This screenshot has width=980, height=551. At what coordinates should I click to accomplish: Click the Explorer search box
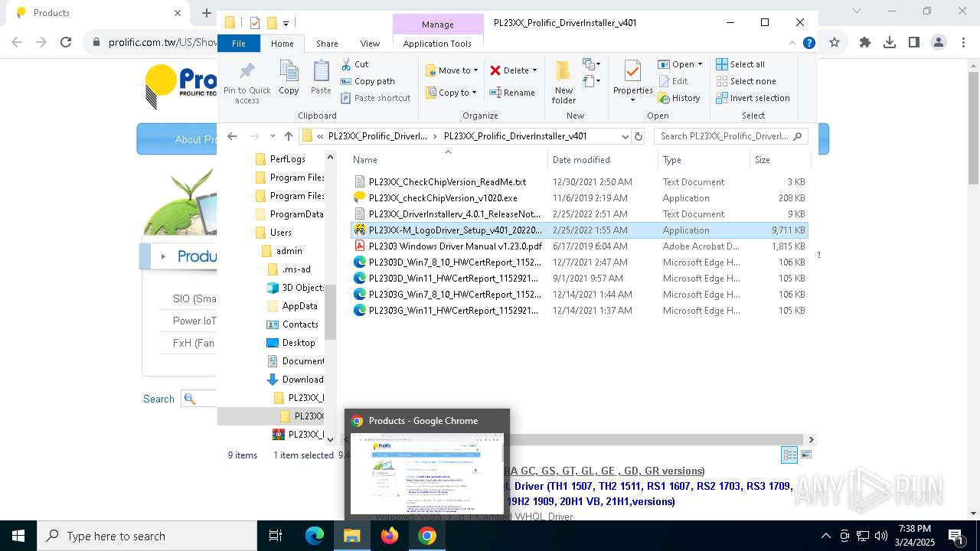pos(731,136)
